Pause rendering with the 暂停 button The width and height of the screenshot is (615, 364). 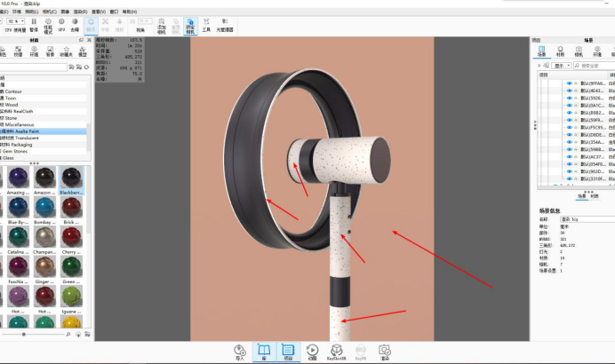pos(34,25)
